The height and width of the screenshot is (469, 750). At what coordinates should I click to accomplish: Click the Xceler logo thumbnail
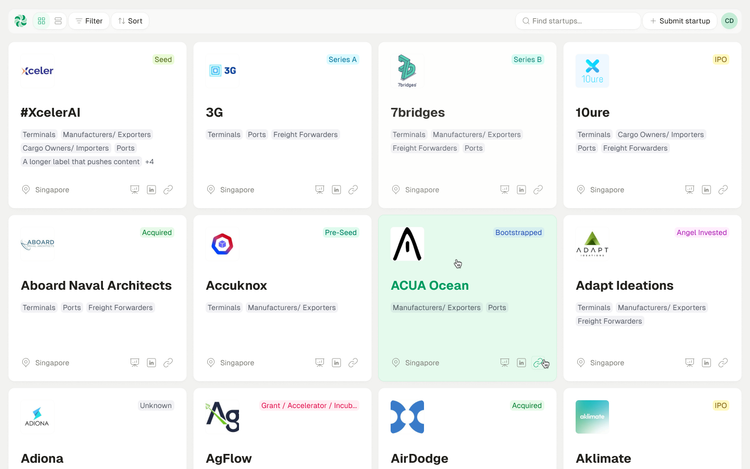[x=37, y=71]
